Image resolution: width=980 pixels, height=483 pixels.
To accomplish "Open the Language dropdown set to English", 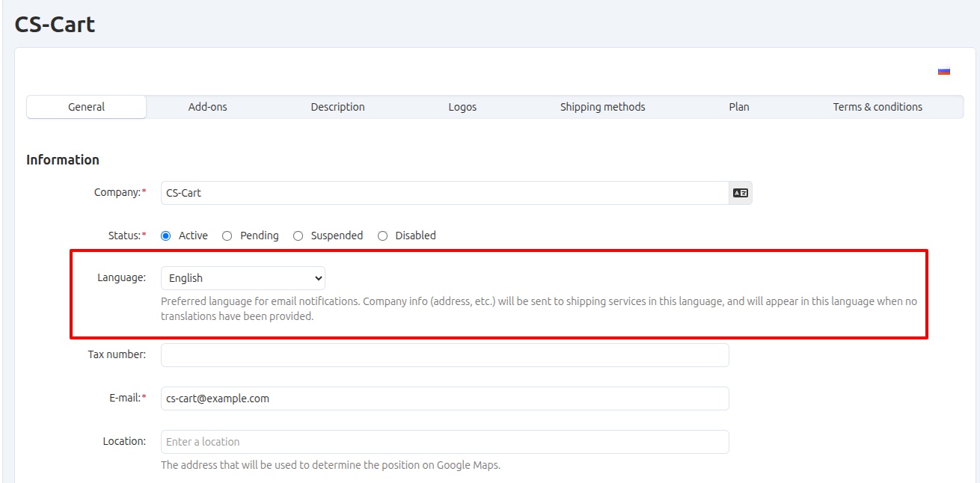I will coord(243,278).
